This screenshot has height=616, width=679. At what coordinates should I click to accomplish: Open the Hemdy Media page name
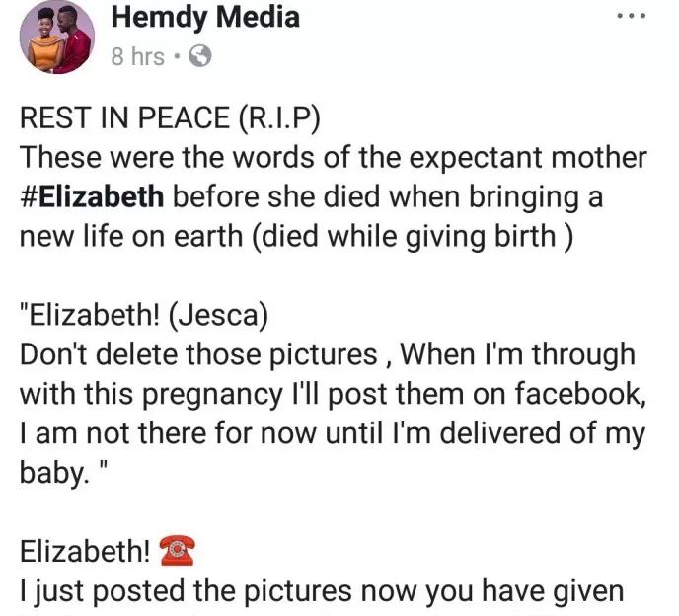click(205, 17)
